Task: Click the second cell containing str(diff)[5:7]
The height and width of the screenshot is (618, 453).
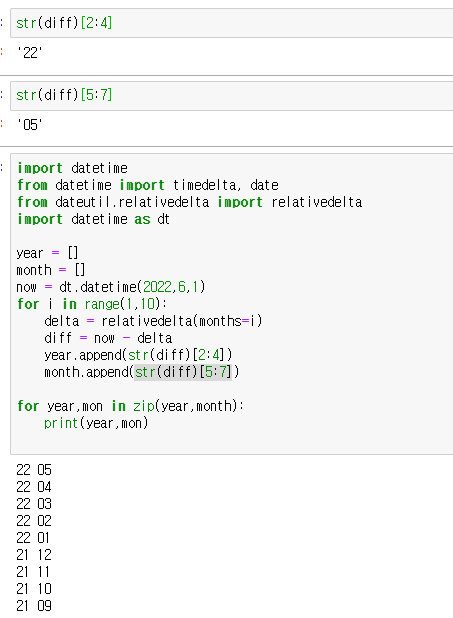Action: 231,95
